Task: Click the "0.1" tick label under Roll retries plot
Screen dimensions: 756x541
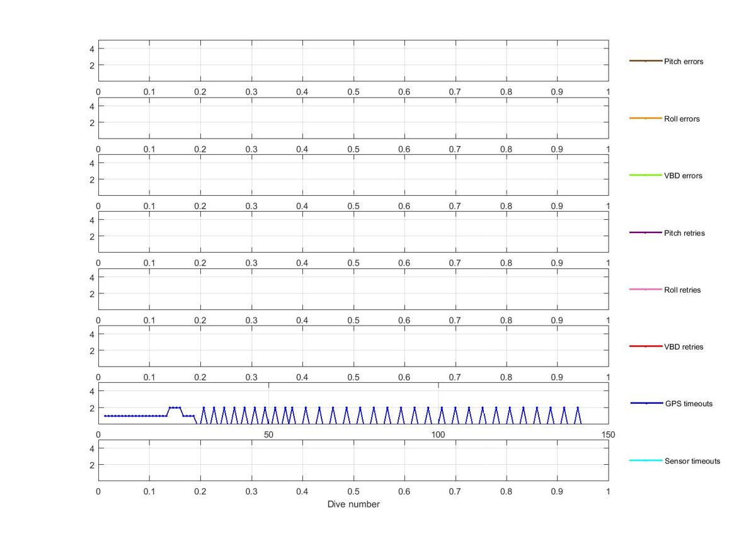Action: [x=149, y=321]
